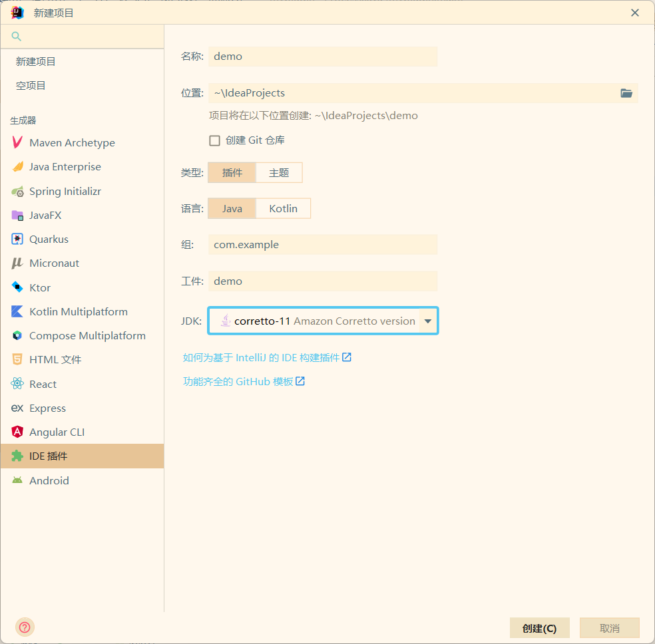Click the 组 com.example field
Viewport: 655px width, 644px height.
(x=323, y=245)
